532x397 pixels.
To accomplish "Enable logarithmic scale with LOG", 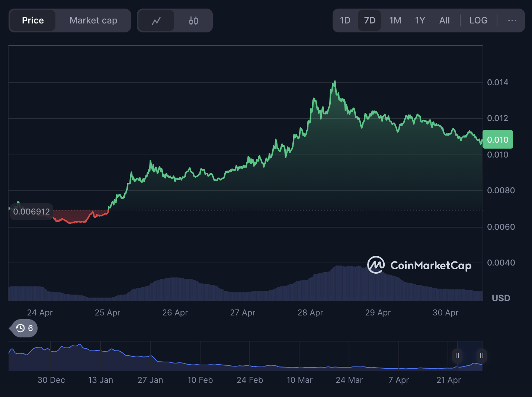I will (x=478, y=20).
